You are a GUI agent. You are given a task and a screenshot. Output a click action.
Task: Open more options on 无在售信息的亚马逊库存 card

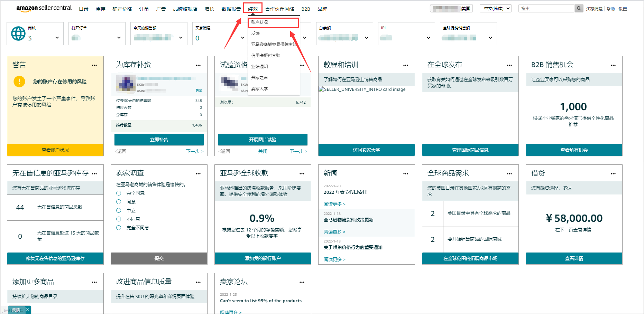point(94,174)
